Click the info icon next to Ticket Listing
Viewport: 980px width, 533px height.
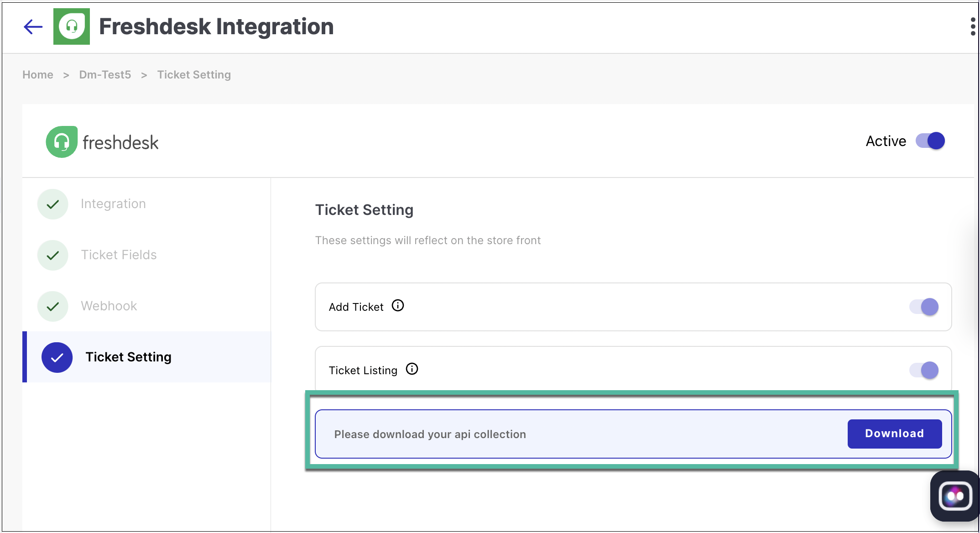pos(412,369)
